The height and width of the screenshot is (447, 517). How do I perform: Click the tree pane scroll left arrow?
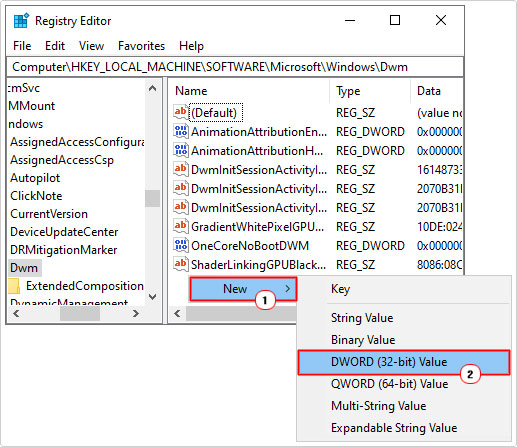pos(16,313)
